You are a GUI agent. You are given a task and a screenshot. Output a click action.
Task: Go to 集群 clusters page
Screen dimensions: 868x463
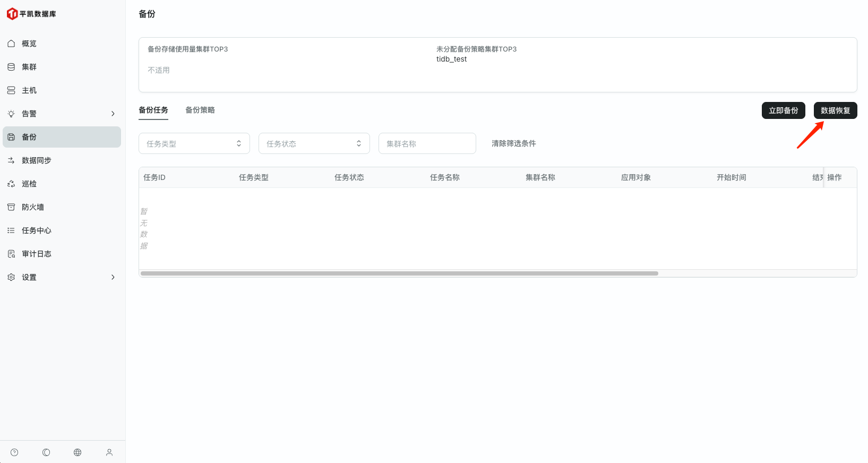pyautogui.click(x=29, y=67)
